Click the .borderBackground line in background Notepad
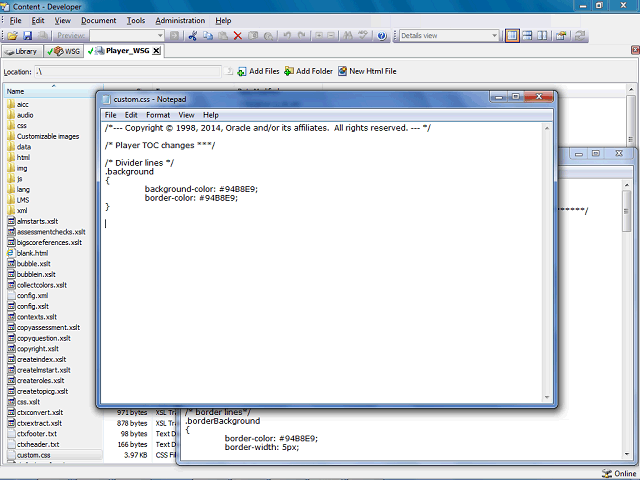 tap(222, 421)
